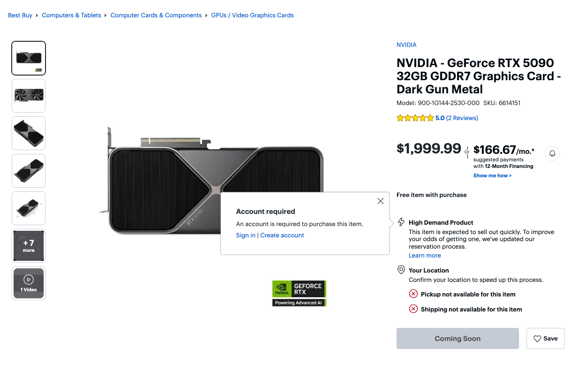
Task: Select the fourth product thumbnail
Action: (29, 171)
